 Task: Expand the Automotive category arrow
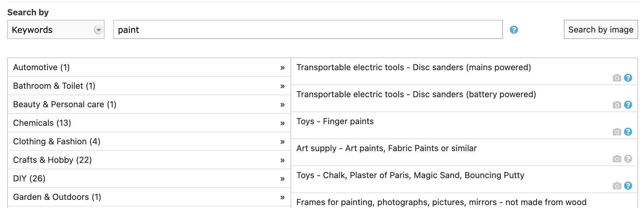tap(282, 68)
